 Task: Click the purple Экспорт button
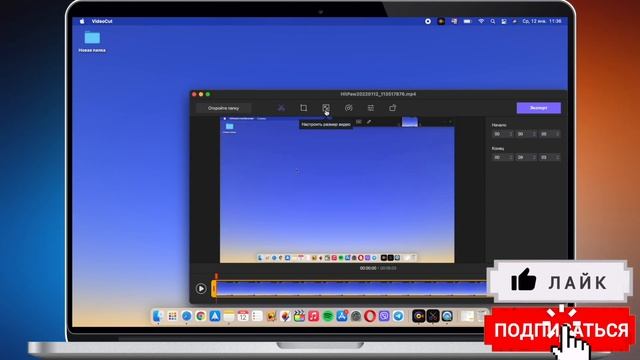tap(538, 108)
